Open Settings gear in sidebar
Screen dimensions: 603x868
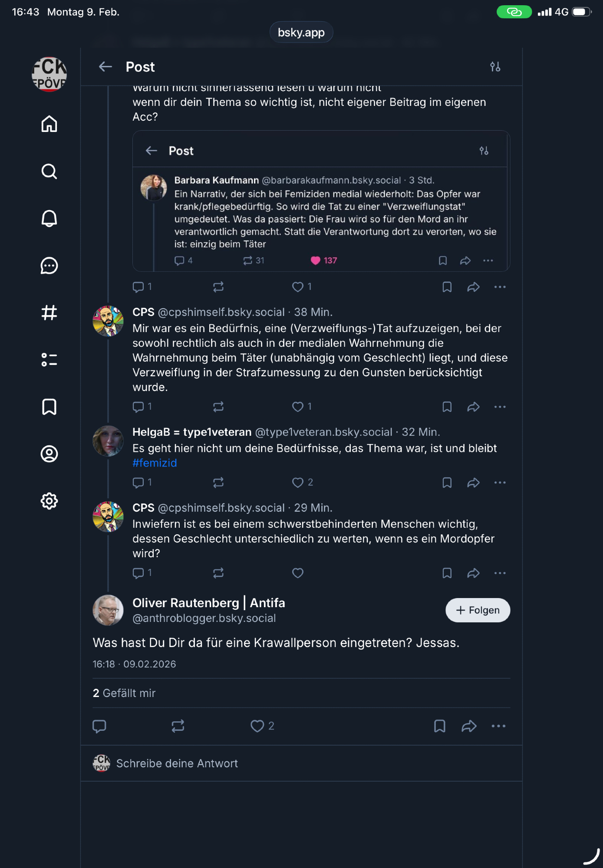tap(49, 501)
